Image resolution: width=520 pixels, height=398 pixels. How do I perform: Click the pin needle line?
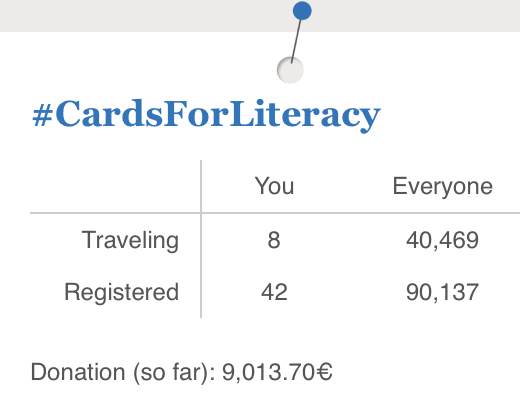[296, 41]
